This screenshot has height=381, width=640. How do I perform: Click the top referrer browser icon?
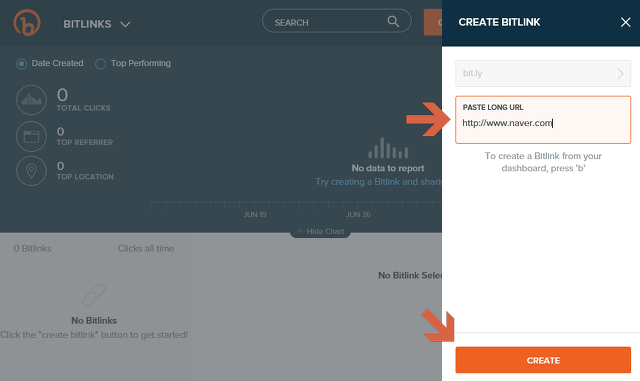31,136
